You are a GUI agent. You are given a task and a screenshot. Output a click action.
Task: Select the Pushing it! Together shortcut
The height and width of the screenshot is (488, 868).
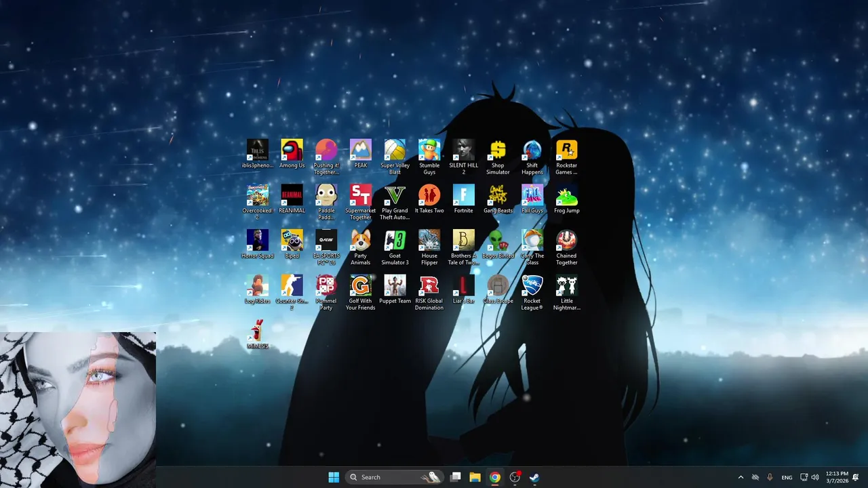tap(326, 157)
